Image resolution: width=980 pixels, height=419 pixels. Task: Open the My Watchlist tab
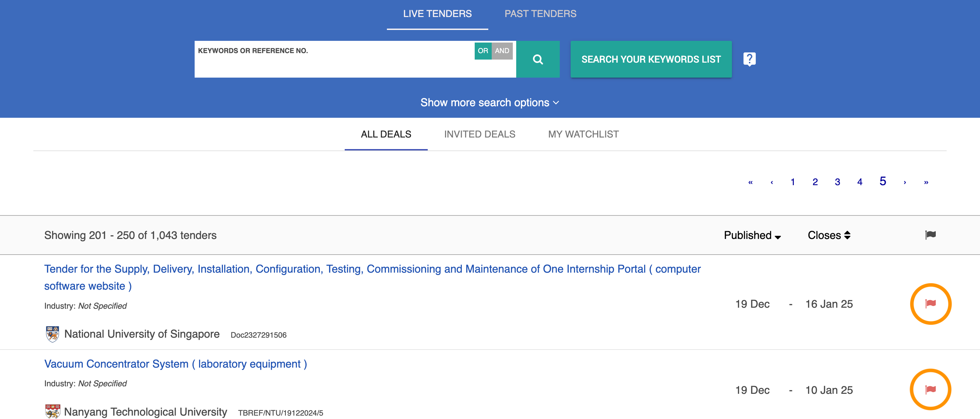583,134
